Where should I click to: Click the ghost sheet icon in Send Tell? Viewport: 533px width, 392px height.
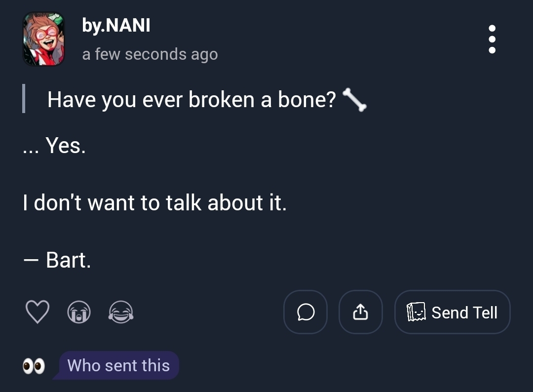coord(416,313)
